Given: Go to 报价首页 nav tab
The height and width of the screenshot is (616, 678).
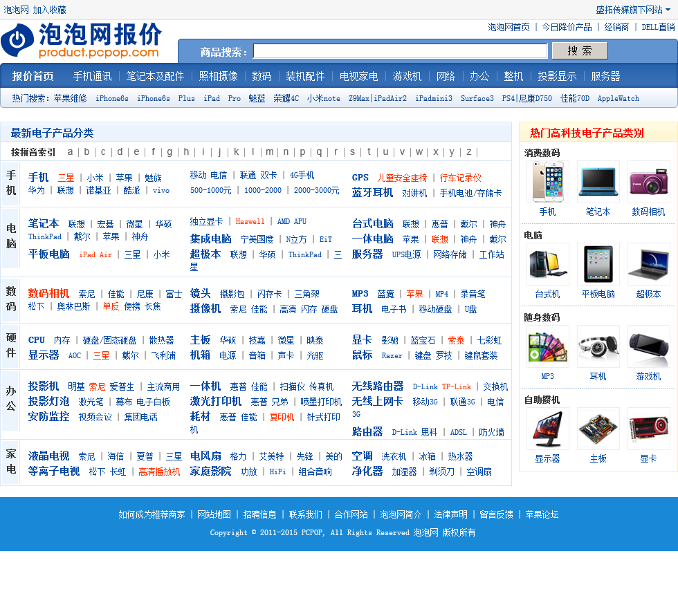Looking at the screenshot, I should [33, 77].
